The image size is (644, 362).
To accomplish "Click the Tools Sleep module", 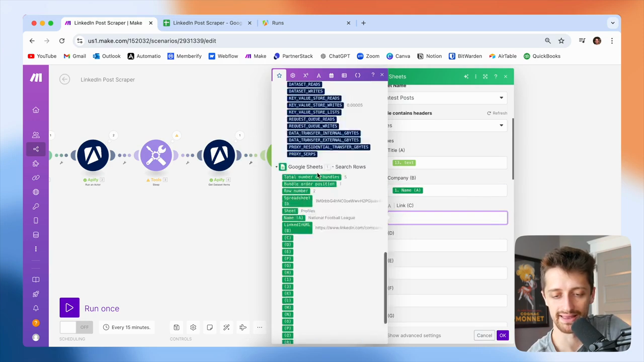I will (156, 155).
